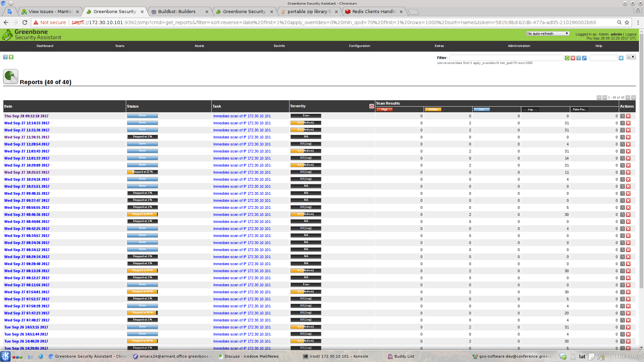The image size is (644, 362).
Task: Reload the page in Chromium
Action: (x=25, y=22)
